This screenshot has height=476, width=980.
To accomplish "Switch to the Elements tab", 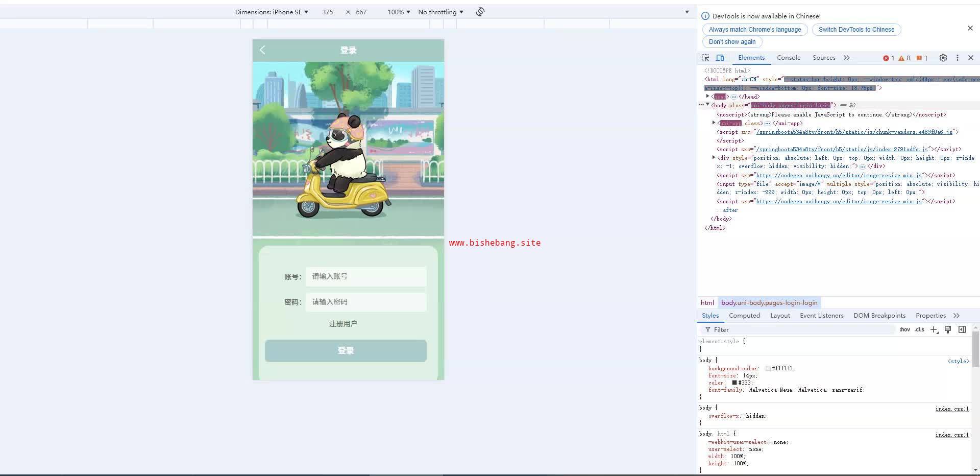I will pos(751,58).
